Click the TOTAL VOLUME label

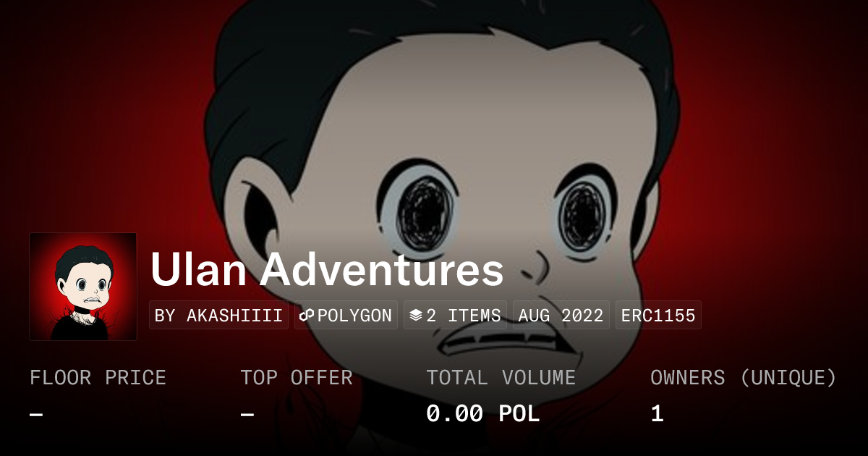[501, 378]
